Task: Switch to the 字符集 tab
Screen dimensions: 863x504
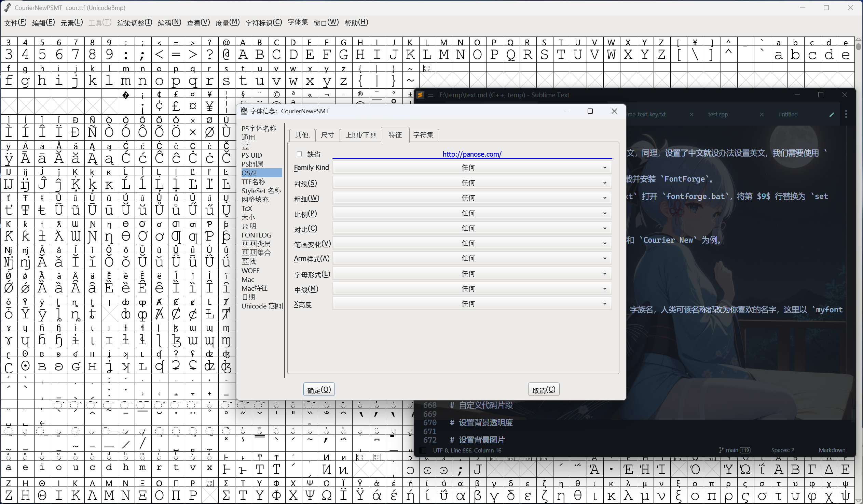Action: (423, 135)
